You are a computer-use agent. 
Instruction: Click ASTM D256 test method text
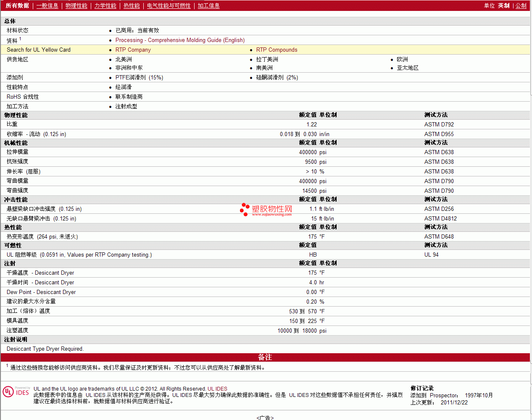439,209
